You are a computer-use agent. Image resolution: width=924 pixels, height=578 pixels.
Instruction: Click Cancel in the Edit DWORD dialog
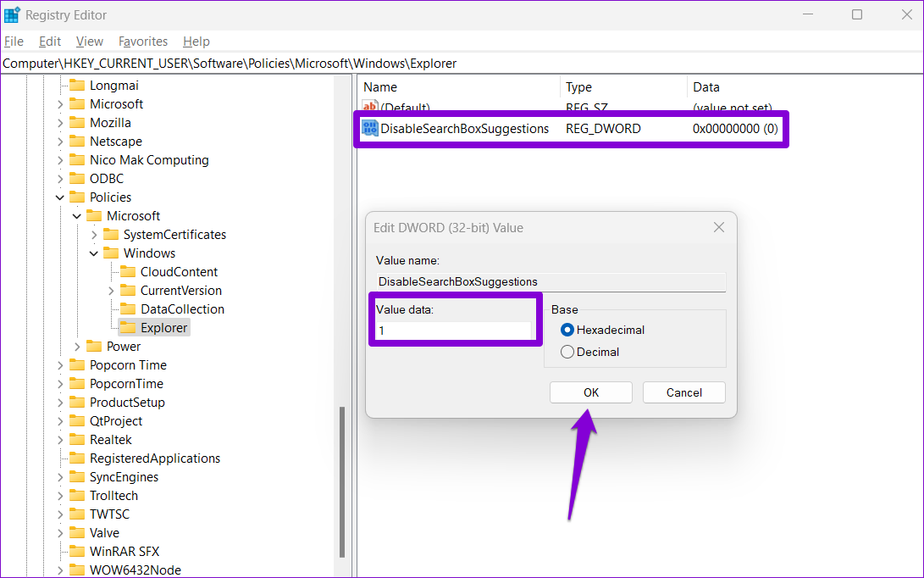click(x=683, y=392)
